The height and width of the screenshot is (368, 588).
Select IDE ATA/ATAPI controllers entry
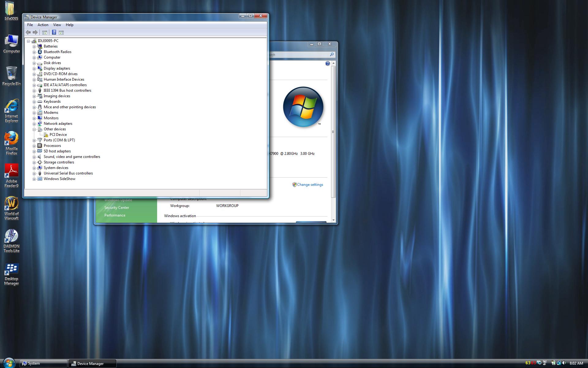(x=65, y=85)
